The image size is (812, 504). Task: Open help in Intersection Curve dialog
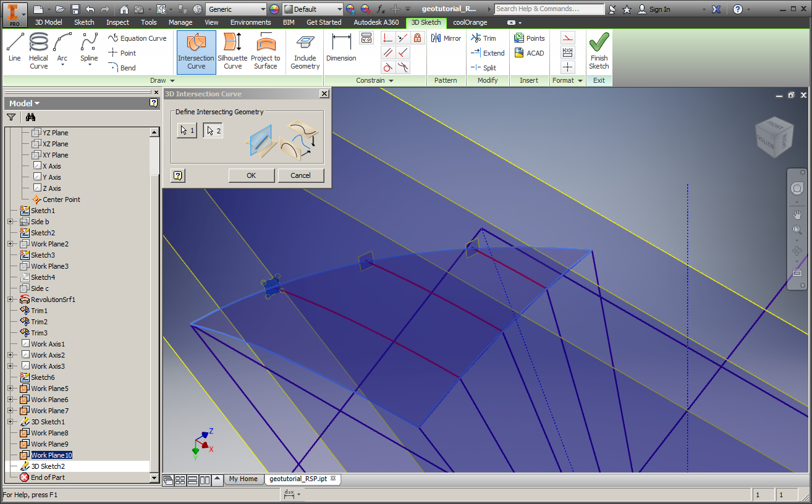click(x=178, y=175)
